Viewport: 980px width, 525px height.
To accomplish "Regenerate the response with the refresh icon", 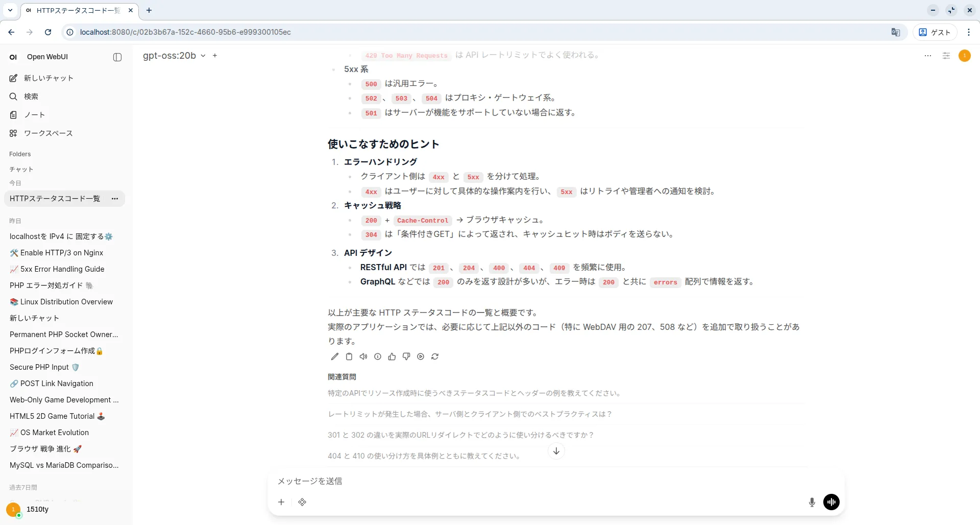I will [x=435, y=356].
